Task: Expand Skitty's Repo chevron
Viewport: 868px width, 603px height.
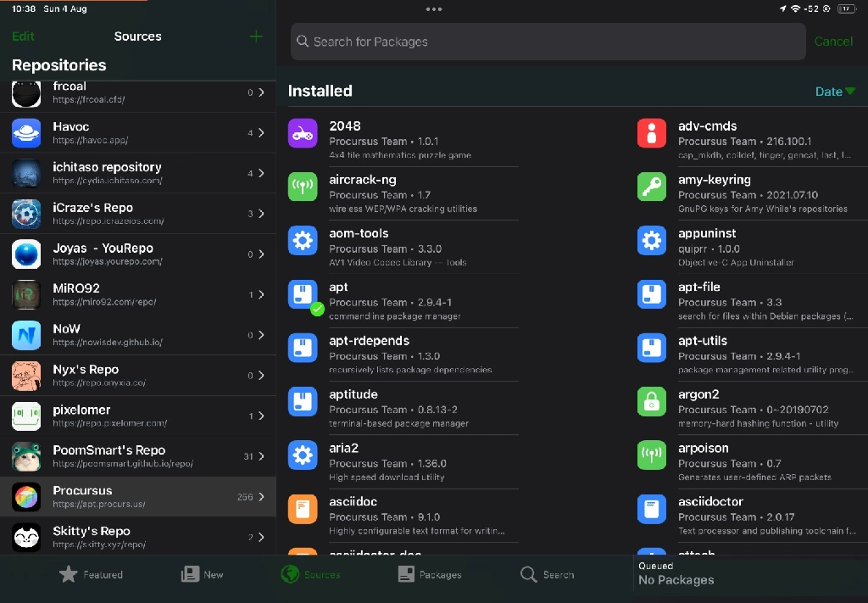Action: click(261, 537)
